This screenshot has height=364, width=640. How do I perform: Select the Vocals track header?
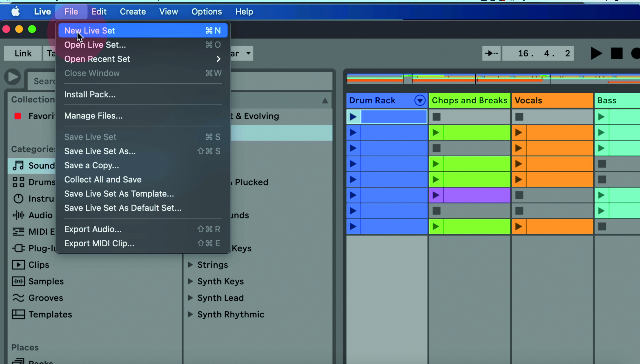[552, 101]
